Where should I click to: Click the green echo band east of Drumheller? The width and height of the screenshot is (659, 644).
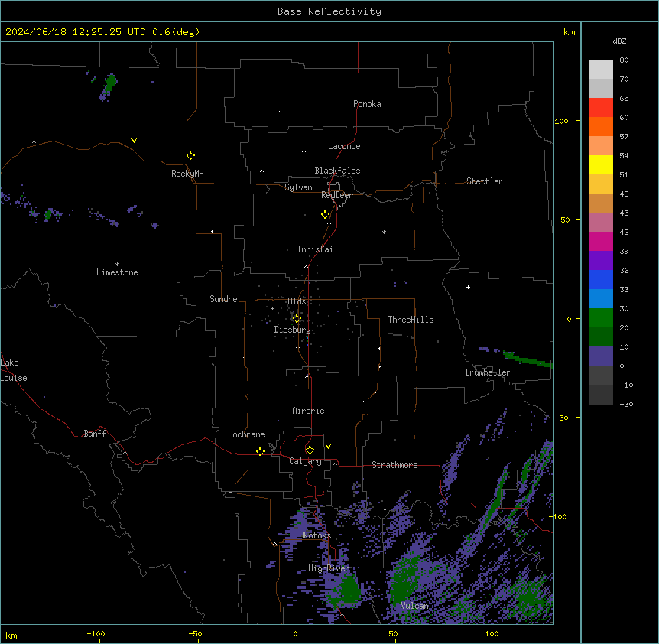coord(529,359)
